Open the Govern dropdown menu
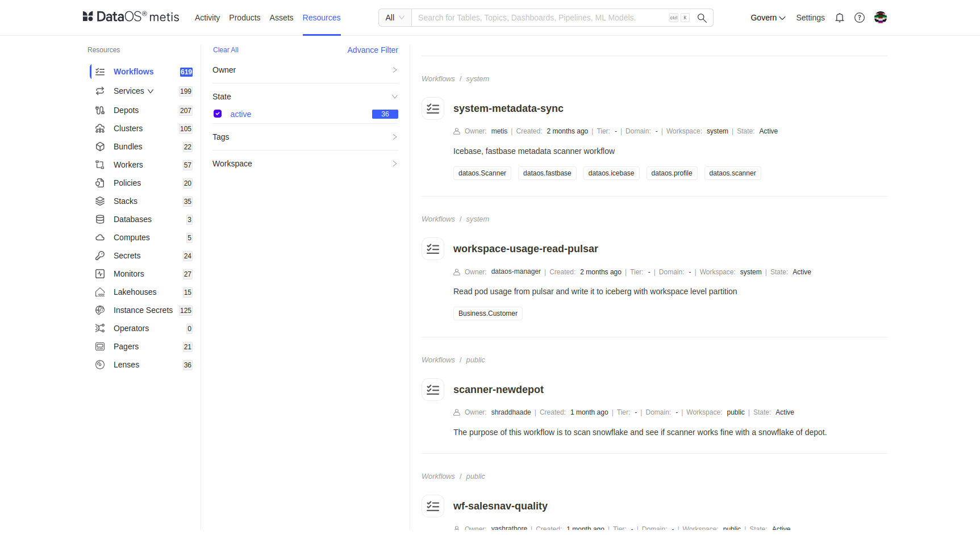Viewport: 980px width, 535px height. point(768,18)
